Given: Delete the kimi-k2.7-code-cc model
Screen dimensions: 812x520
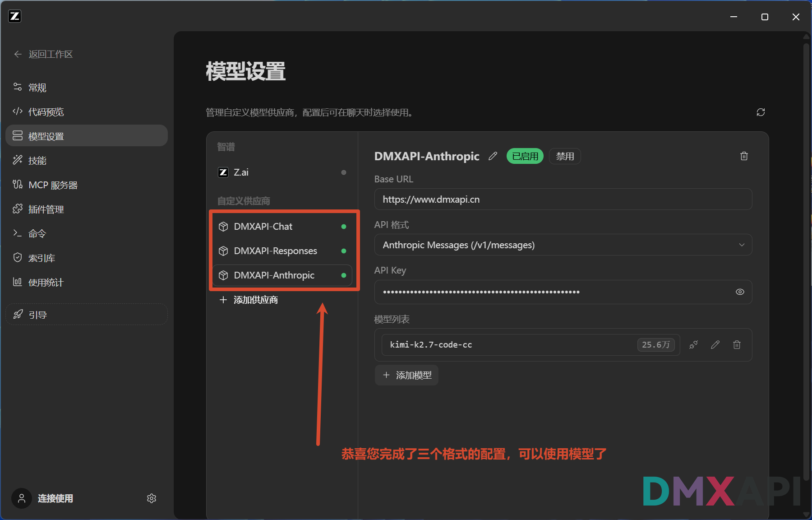Looking at the screenshot, I should [737, 345].
